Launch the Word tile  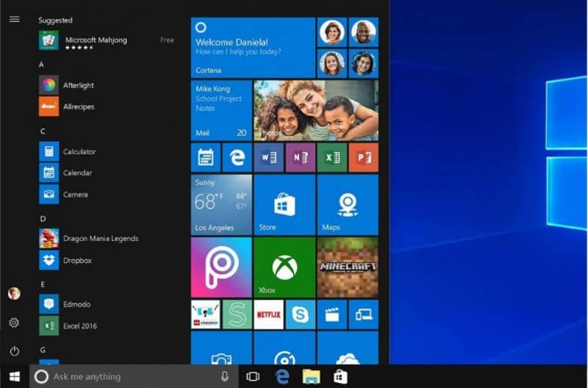268,157
